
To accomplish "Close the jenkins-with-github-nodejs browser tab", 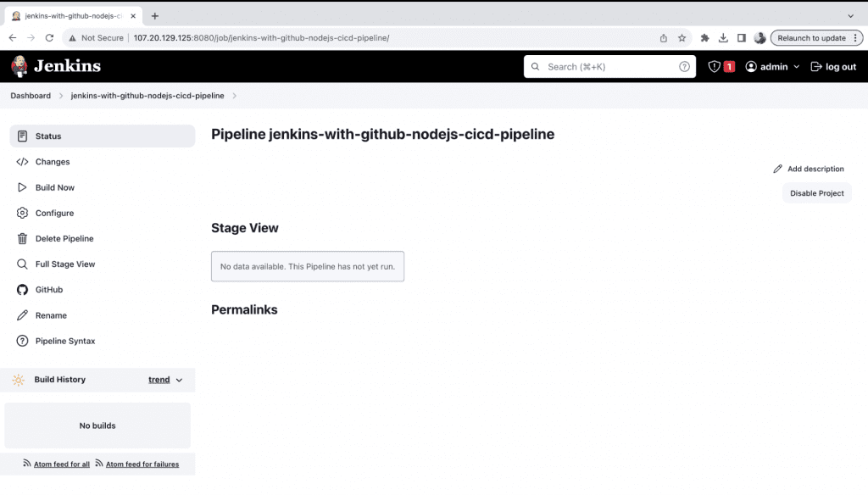I will 133,16.
